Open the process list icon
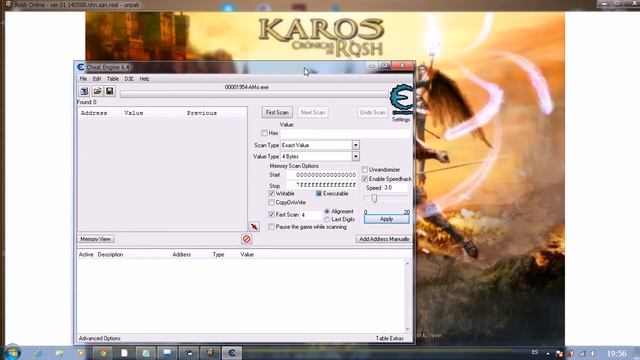This screenshot has width=640, height=360. point(84,91)
